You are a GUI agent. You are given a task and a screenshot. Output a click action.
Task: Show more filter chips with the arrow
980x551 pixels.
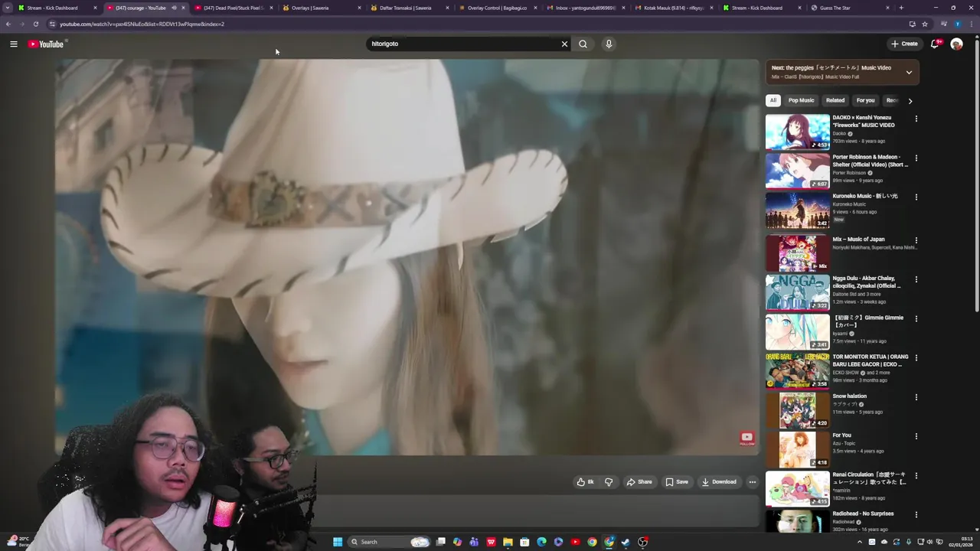coord(910,100)
